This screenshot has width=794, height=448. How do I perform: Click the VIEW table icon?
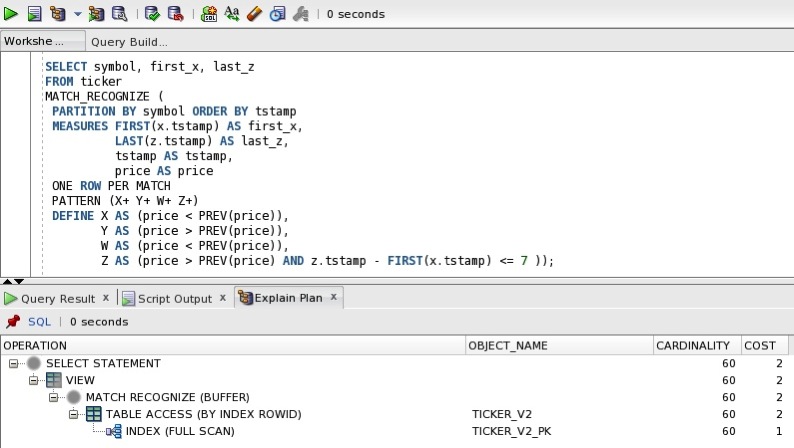(x=54, y=380)
